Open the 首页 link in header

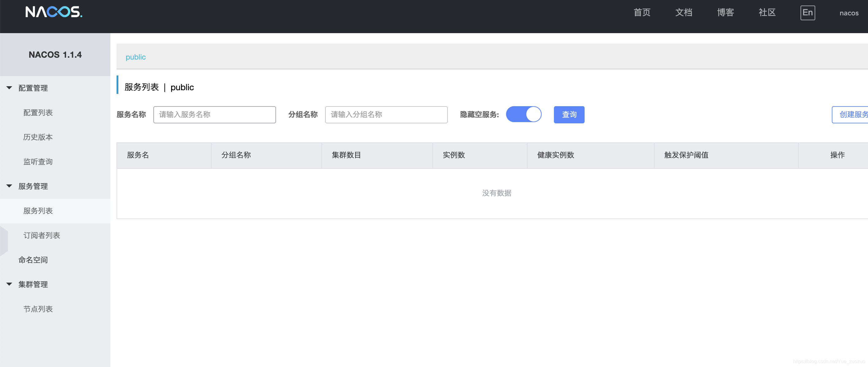pos(642,13)
